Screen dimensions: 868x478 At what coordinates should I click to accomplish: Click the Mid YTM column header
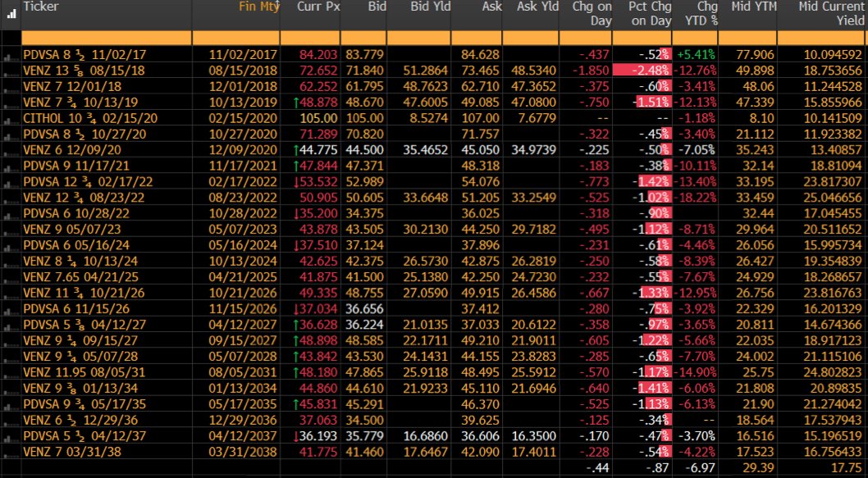pos(753,7)
